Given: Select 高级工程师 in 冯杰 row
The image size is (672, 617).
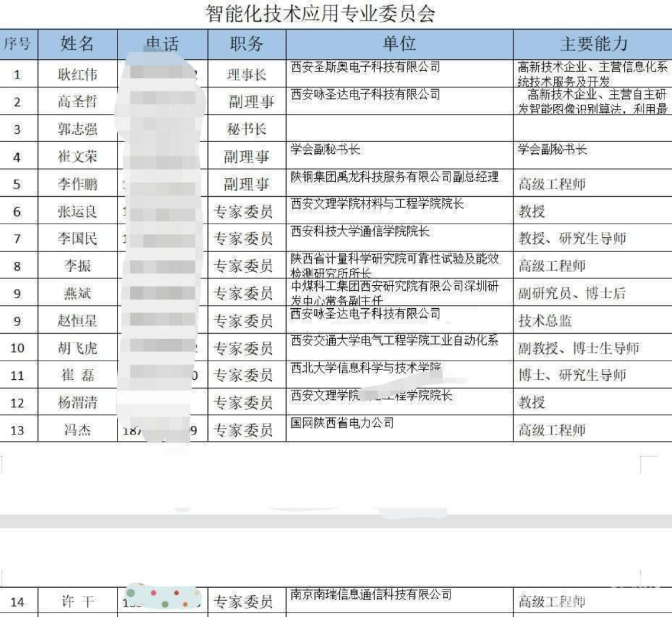Looking at the screenshot, I should click(x=552, y=430).
